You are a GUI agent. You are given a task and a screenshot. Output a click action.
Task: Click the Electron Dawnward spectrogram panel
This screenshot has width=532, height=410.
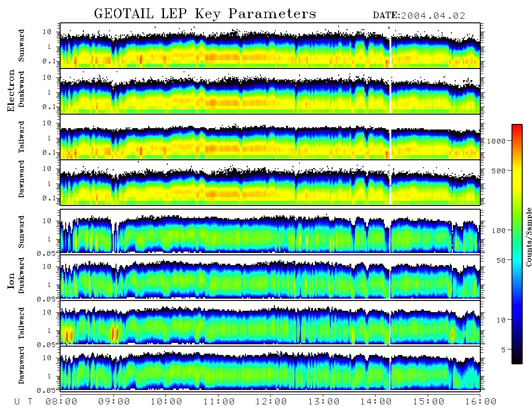pos(270,182)
